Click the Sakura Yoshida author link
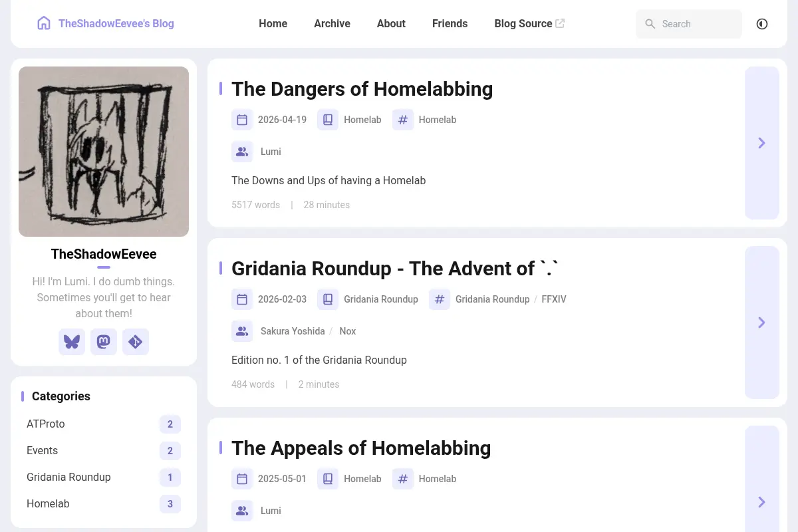Screen dimensions: 798x532 (293, 331)
